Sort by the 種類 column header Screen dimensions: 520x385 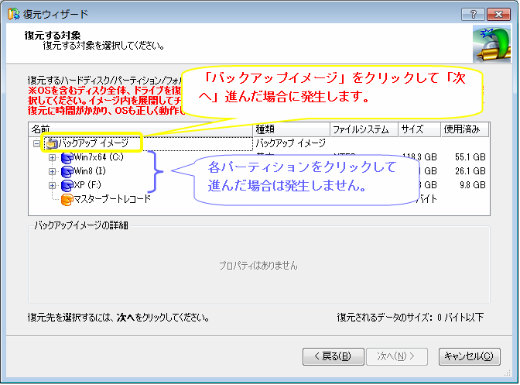291,129
